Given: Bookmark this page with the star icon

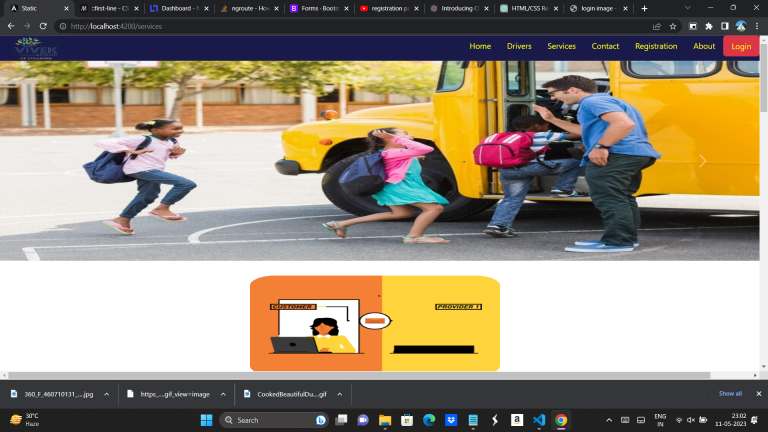Looking at the screenshot, I should (x=673, y=26).
